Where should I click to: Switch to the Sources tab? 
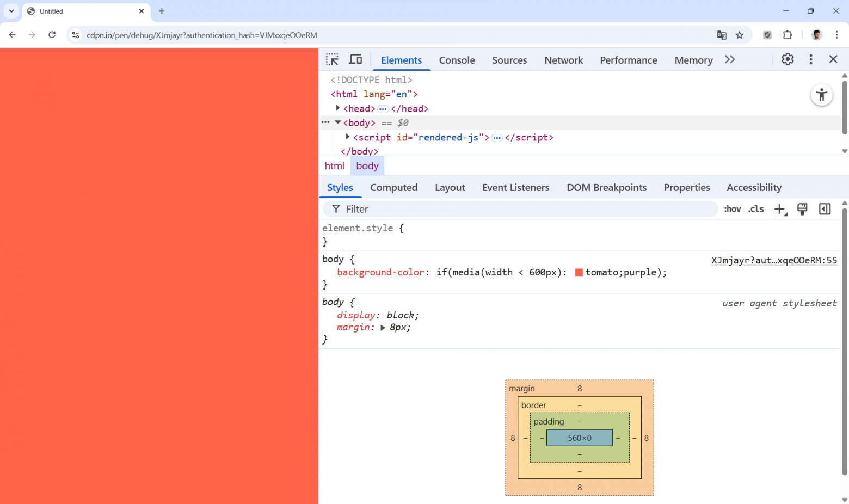pos(509,60)
